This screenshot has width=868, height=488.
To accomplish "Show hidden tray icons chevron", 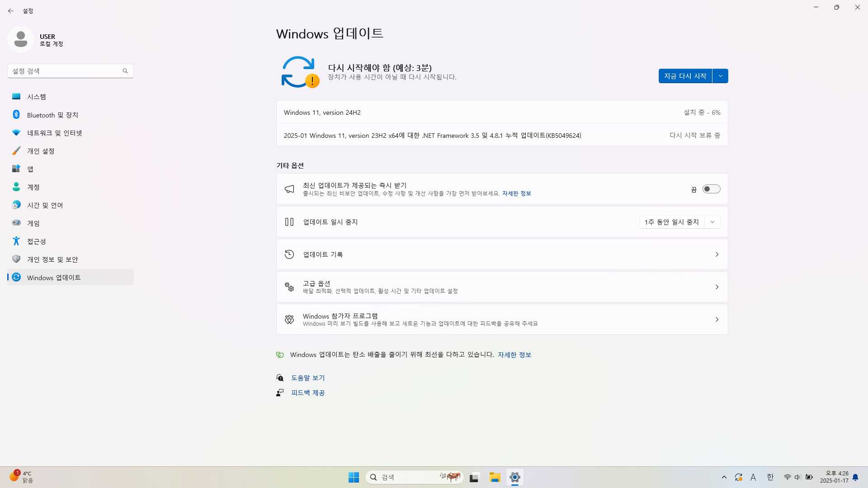I will click(724, 477).
